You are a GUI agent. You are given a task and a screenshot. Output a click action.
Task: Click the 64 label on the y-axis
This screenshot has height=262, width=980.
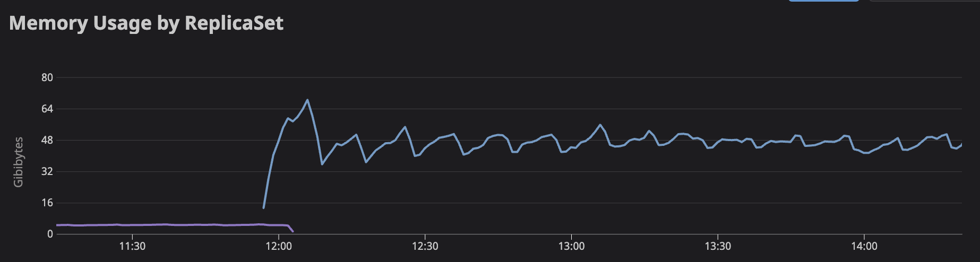pos(47,109)
